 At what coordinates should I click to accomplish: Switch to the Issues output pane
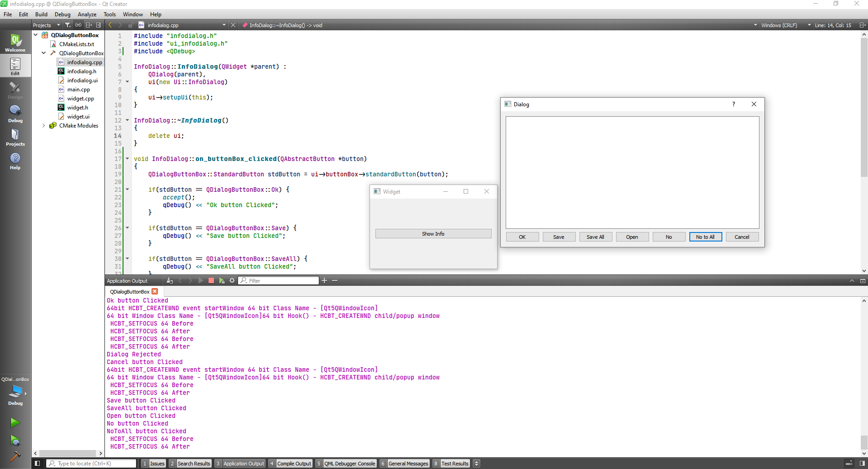pyautogui.click(x=154, y=464)
